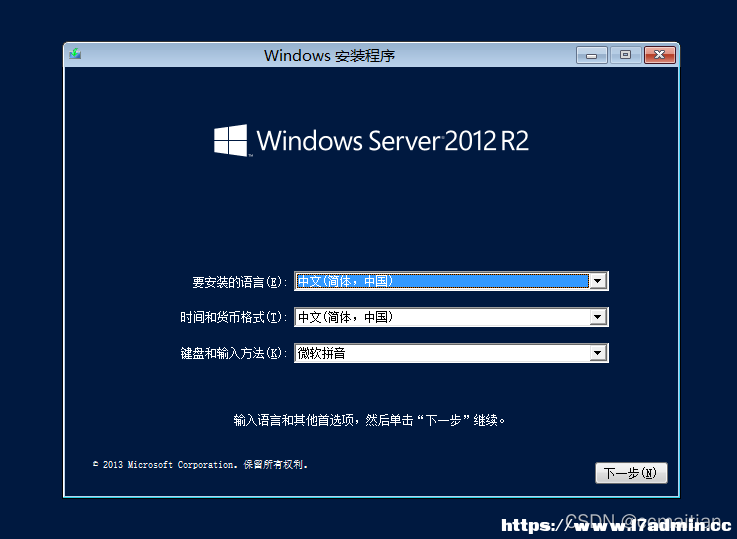The image size is (737, 539).
Task: Click 下一步(N) to continue
Action: click(631, 473)
